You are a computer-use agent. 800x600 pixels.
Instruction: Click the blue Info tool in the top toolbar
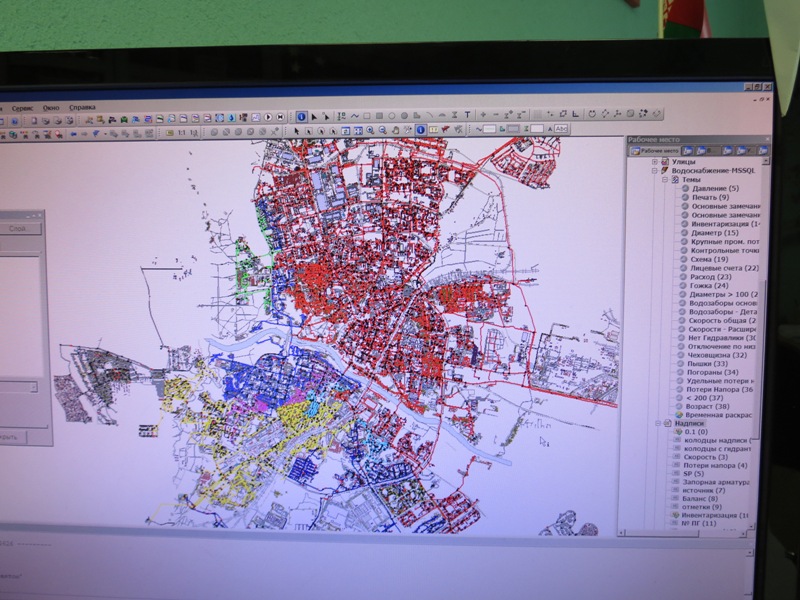[x=301, y=116]
